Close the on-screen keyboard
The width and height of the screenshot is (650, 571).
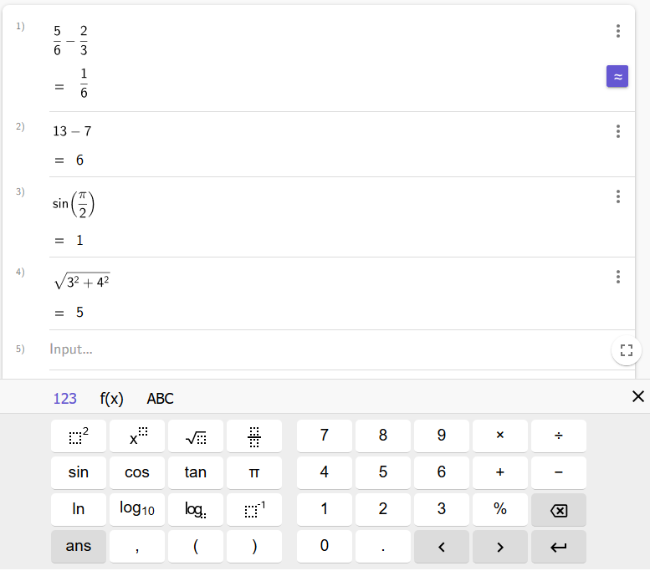point(638,397)
